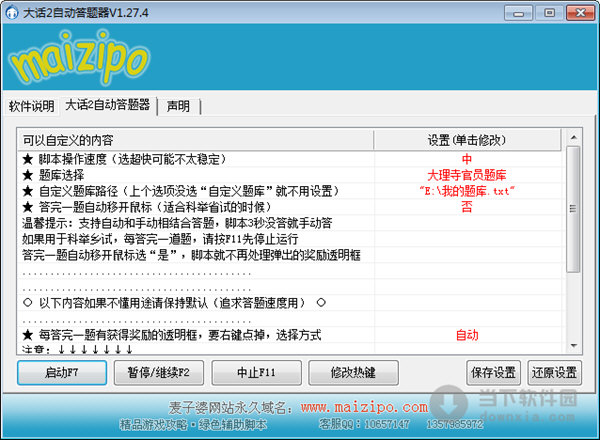Change script speed value 中
This screenshot has height=440, width=600.
pos(467,159)
